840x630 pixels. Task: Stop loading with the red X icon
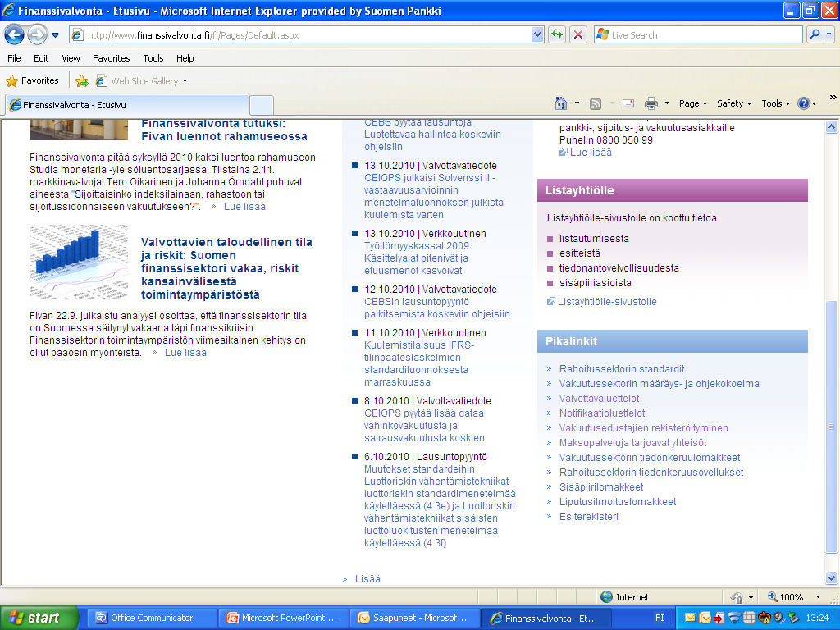pyautogui.click(x=578, y=35)
